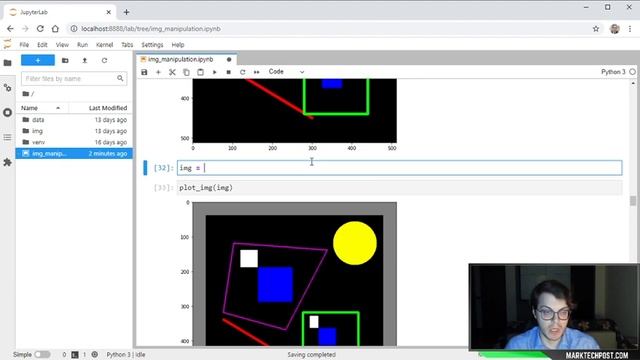Restart kernel and run all cells
Image resolution: width=640 pixels, height=360 pixels.
(x=256, y=72)
